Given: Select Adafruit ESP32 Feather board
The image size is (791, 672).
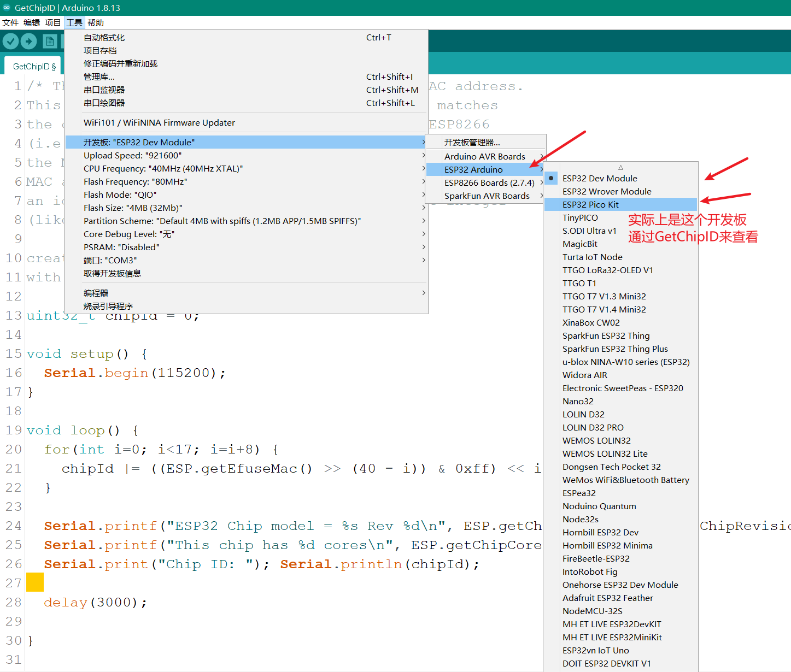Looking at the screenshot, I should pyautogui.click(x=620, y=598).
